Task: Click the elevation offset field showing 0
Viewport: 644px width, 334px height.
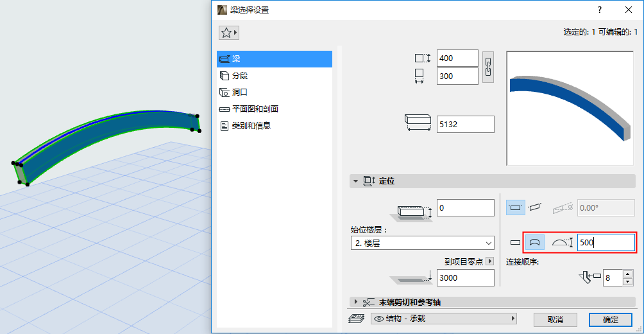Action: (x=465, y=208)
